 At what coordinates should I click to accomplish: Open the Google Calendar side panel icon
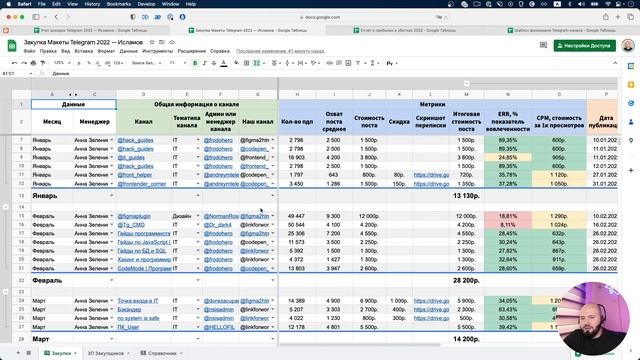pos(631,67)
